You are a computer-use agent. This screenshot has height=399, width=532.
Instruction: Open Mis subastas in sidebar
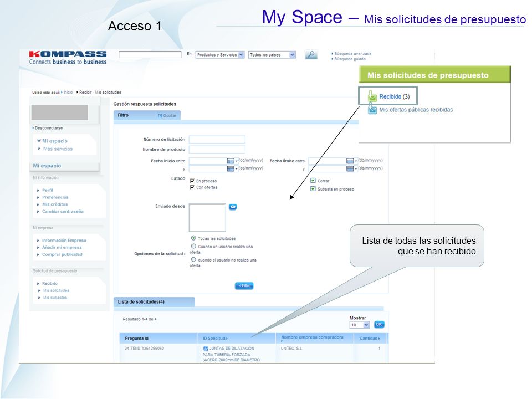(x=55, y=298)
